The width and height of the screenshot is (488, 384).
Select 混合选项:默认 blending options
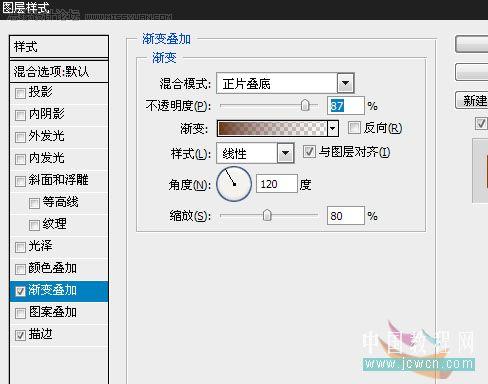pos(59,71)
